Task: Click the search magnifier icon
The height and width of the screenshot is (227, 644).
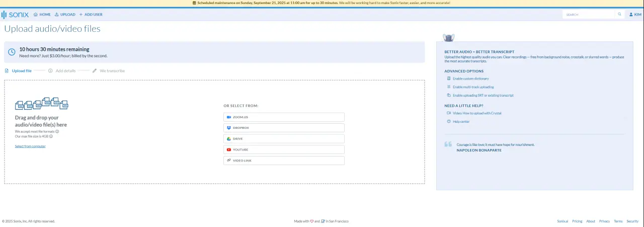Action: click(x=620, y=15)
